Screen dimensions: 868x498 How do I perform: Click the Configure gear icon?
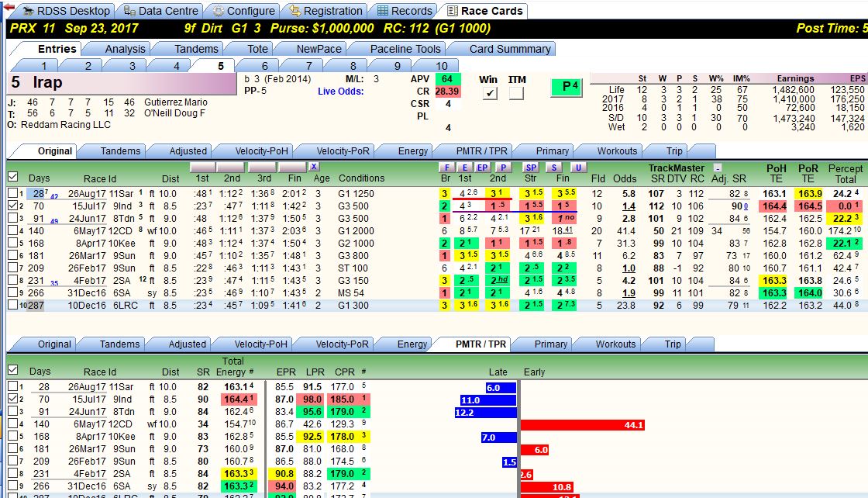tap(219, 11)
